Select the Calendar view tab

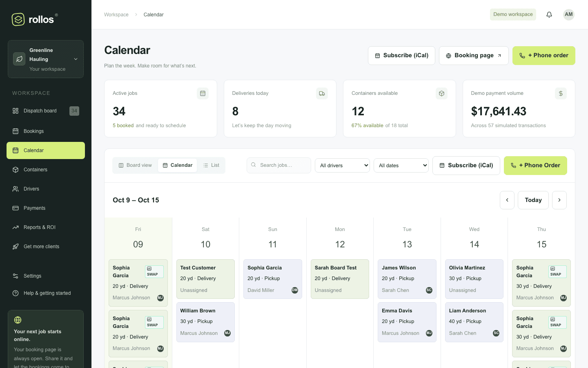pyautogui.click(x=178, y=165)
